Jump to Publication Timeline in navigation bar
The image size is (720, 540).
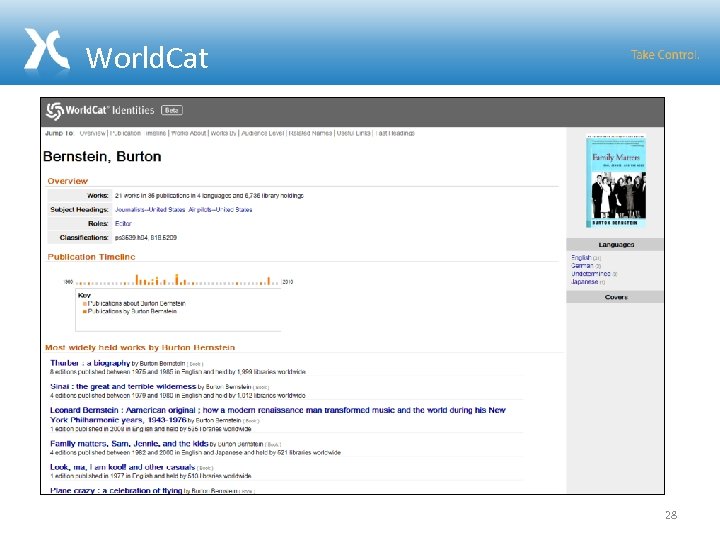point(138,133)
